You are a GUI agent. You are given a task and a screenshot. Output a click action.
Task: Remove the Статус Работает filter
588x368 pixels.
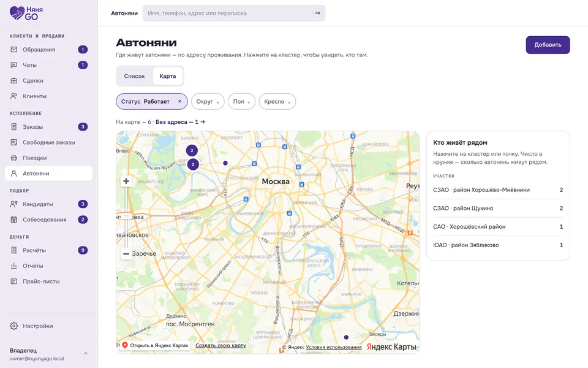[179, 101]
